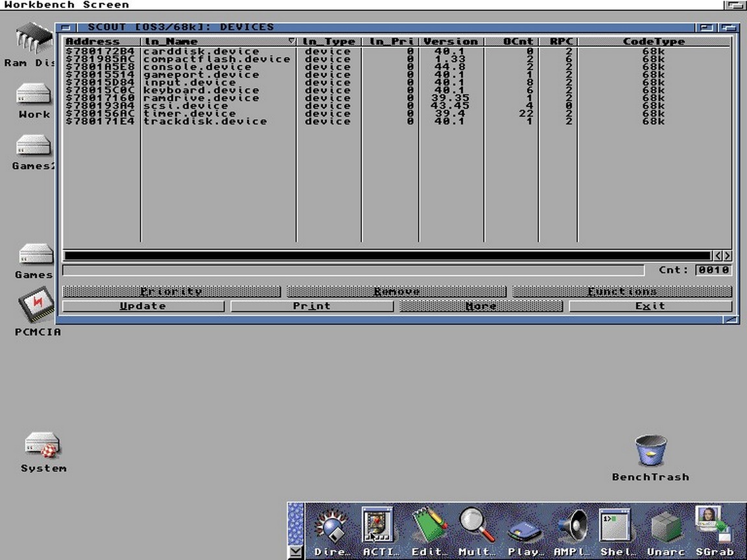Click the ln_Type column header

coord(329,41)
